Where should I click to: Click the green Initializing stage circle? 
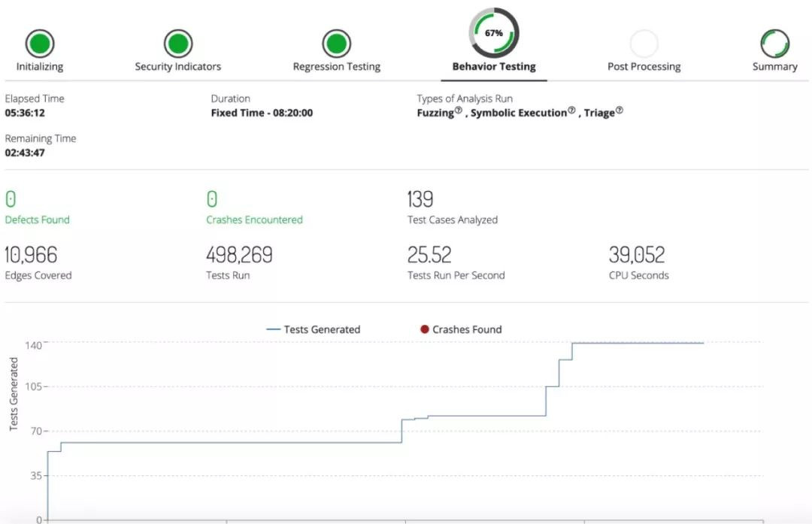40,44
